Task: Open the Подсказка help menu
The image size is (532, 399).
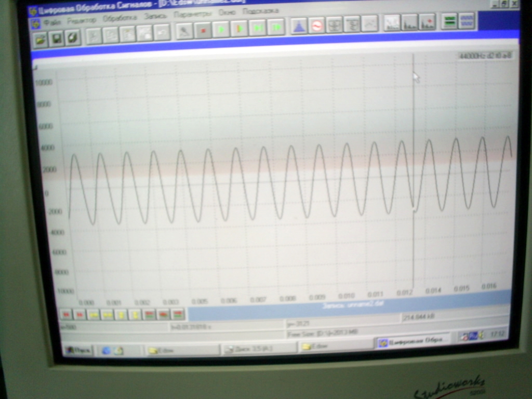Action: click(261, 11)
